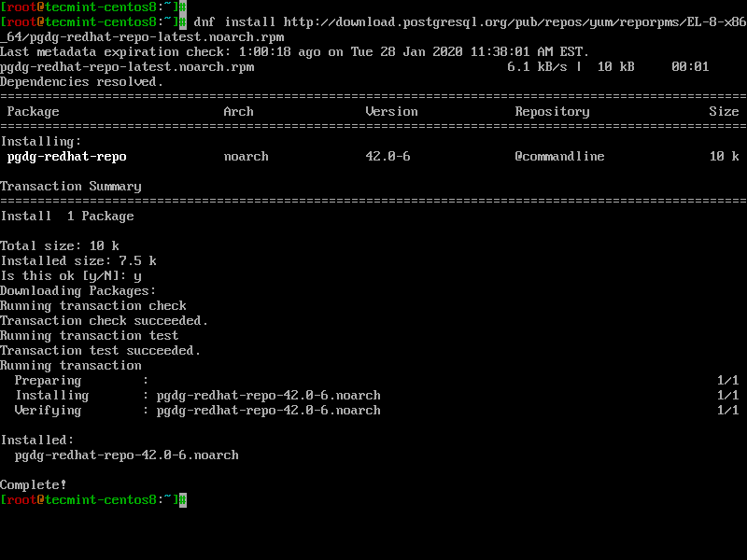Click the terminal cursor at the bottom prompt

pyautogui.click(x=183, y=500)
